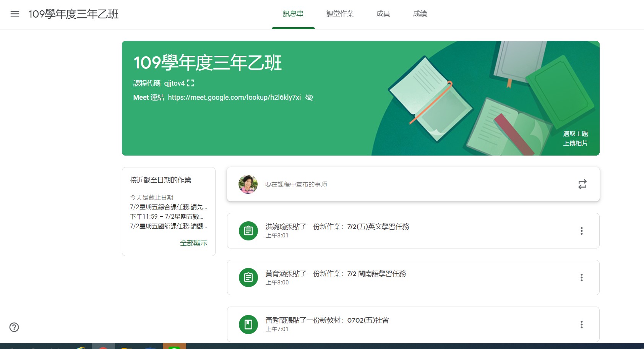Click the 上午7:01 timestamp

coord(277,329)
